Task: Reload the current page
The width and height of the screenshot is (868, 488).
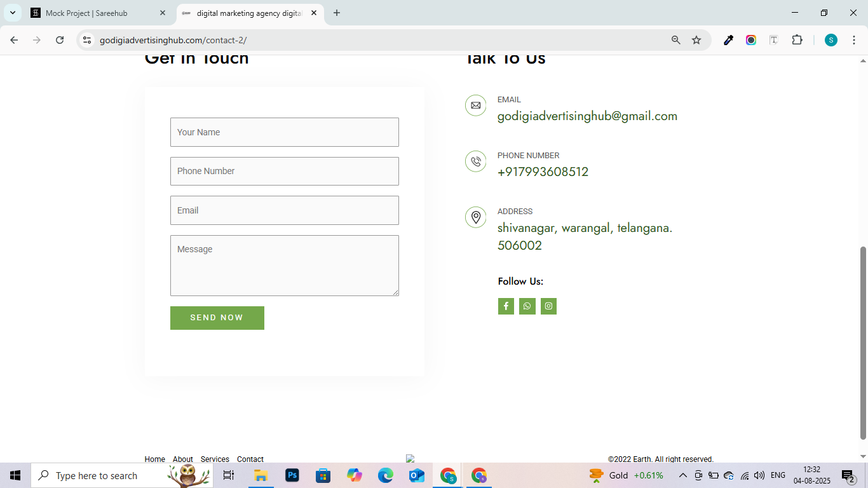Action: [x=60, y=40]
